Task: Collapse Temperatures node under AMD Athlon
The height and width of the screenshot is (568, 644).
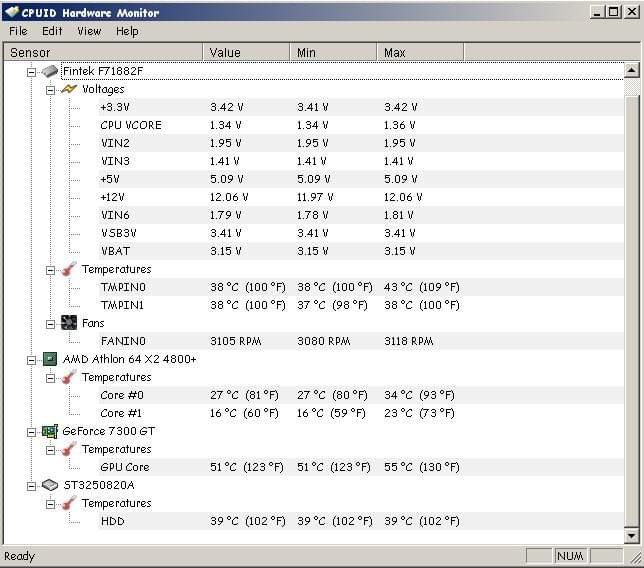Action: click(x=50, y=378)
